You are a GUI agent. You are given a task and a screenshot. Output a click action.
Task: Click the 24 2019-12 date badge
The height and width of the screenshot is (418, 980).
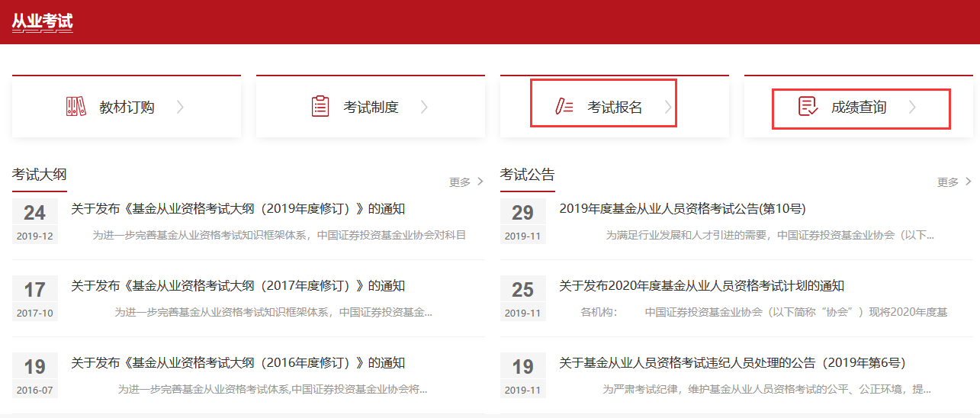pos(34,221)
